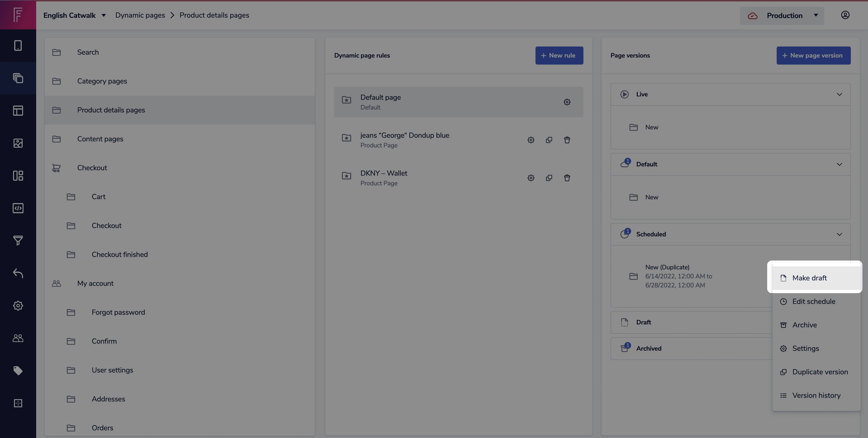Click the gear icon for DKNY – Wallet
This screenshot has height=438, width=868.
531,178
